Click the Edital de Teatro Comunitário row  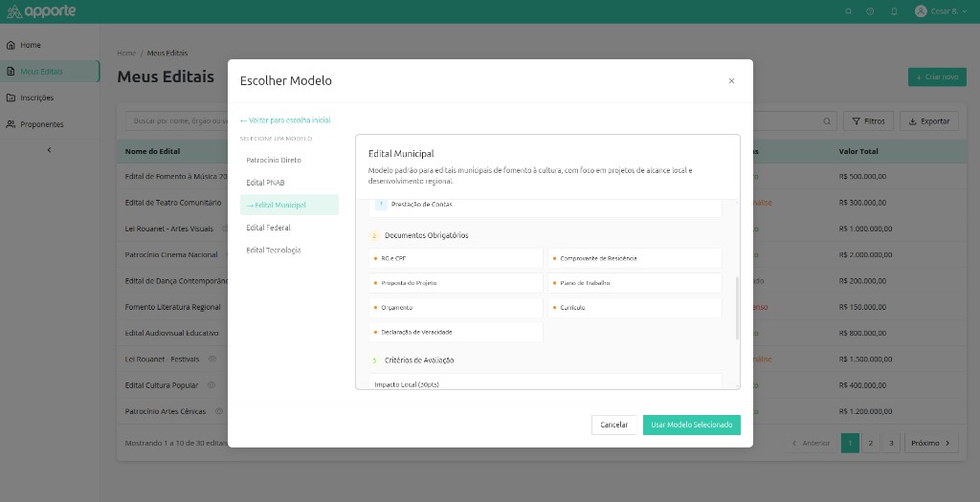point(173,203)
